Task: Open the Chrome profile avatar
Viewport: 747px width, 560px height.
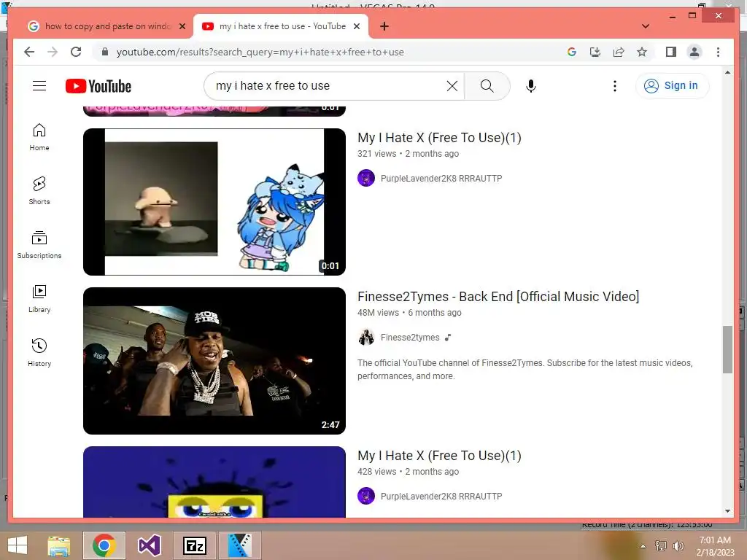Action: pos(694,52)
